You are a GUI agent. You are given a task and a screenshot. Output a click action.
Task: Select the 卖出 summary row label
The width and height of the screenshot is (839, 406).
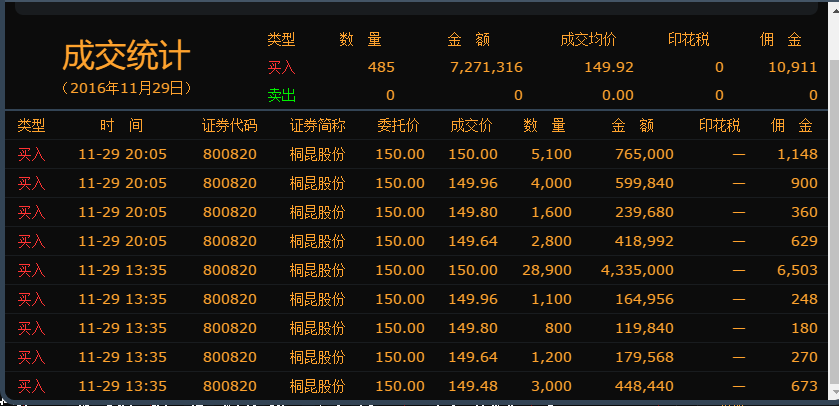click(x=281, y=95)
